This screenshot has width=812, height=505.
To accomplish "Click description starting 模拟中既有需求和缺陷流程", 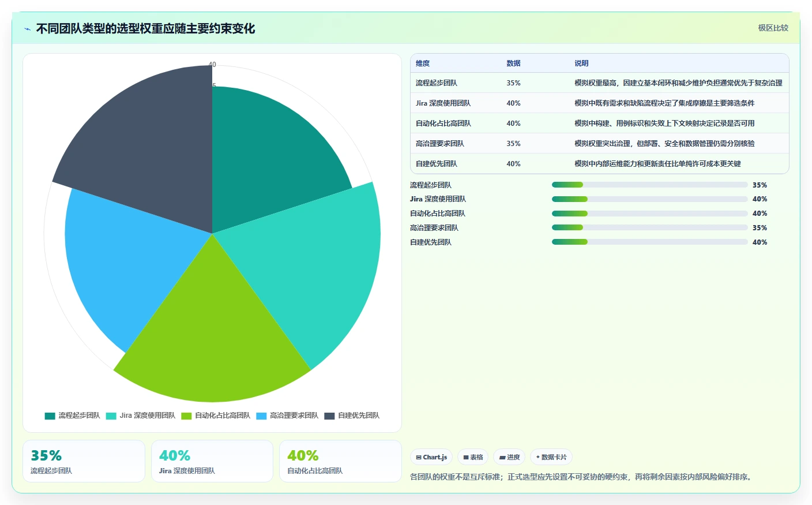I will (x=664, y=103).
